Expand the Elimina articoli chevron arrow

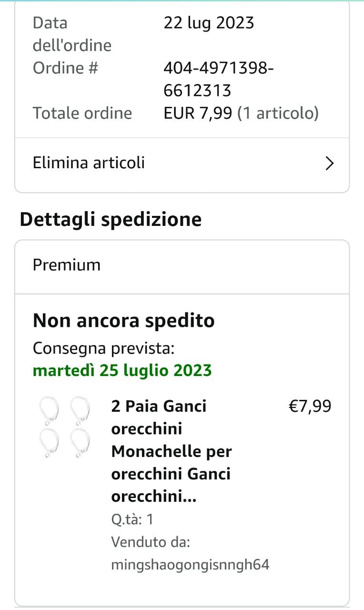coord(329,163)
